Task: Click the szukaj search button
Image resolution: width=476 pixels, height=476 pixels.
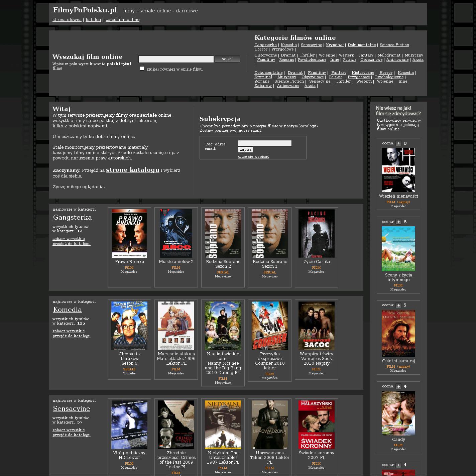Action: click(227, 59)
